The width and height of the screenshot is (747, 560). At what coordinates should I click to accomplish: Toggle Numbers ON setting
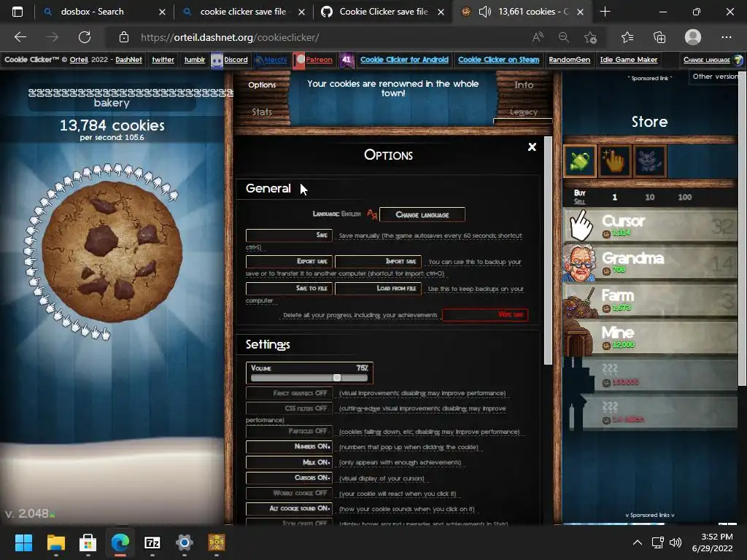point(289,447)
